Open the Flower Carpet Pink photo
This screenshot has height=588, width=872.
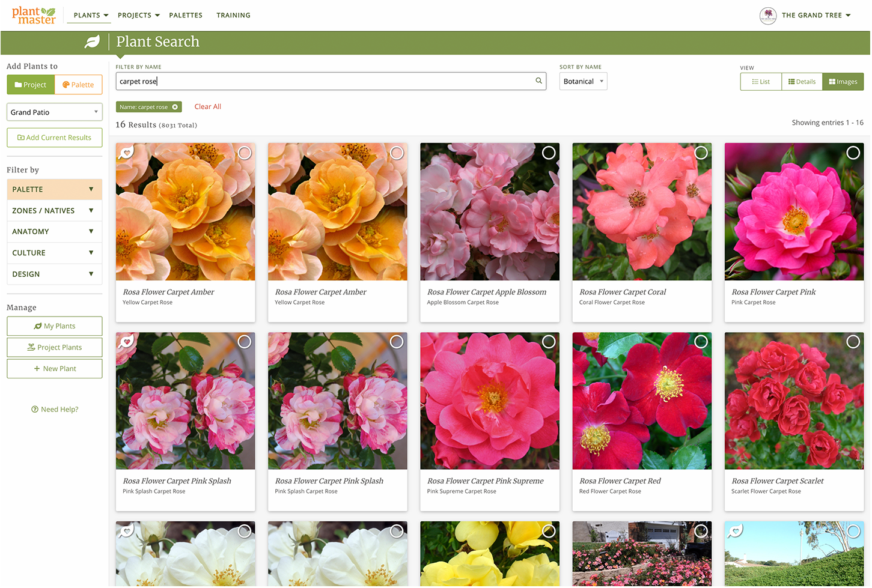click(x=794, y=211)
